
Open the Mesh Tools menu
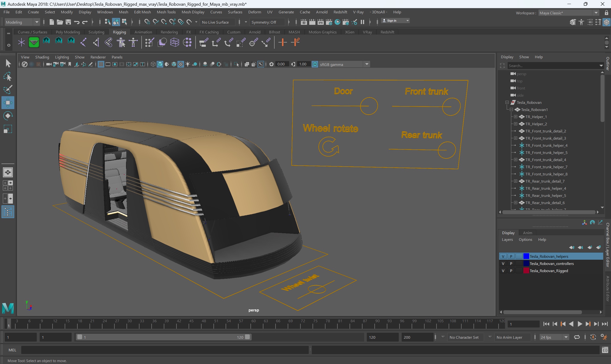pos(166,12)
